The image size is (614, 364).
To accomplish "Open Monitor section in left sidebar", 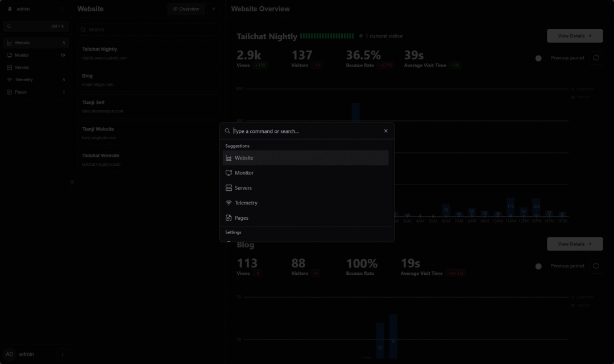I will tap(36, 55).
